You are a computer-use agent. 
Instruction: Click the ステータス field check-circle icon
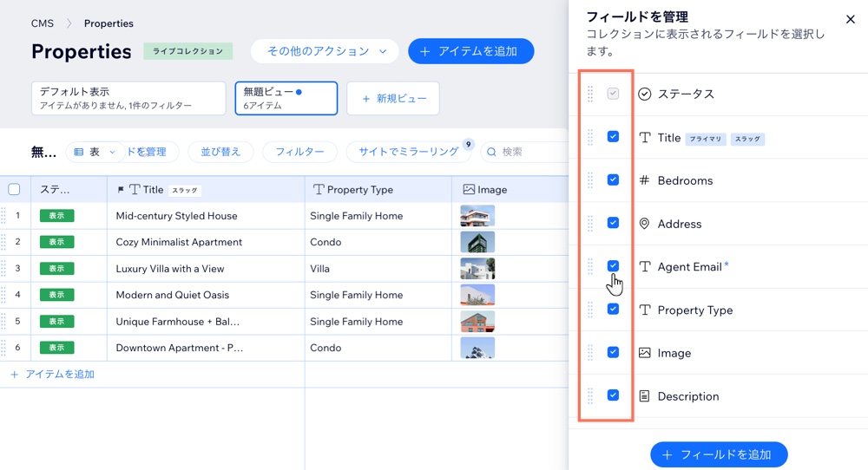(x=644, y=94)
